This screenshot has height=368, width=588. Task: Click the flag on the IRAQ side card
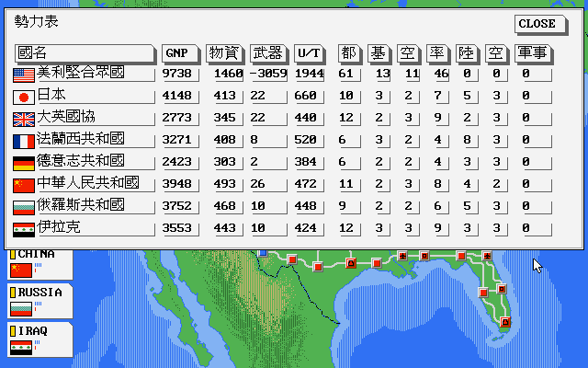[21, 348]
